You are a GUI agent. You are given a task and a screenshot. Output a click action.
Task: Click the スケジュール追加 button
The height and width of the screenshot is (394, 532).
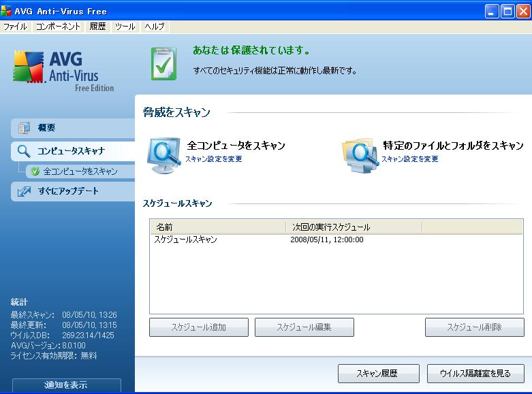pos(199,327)
